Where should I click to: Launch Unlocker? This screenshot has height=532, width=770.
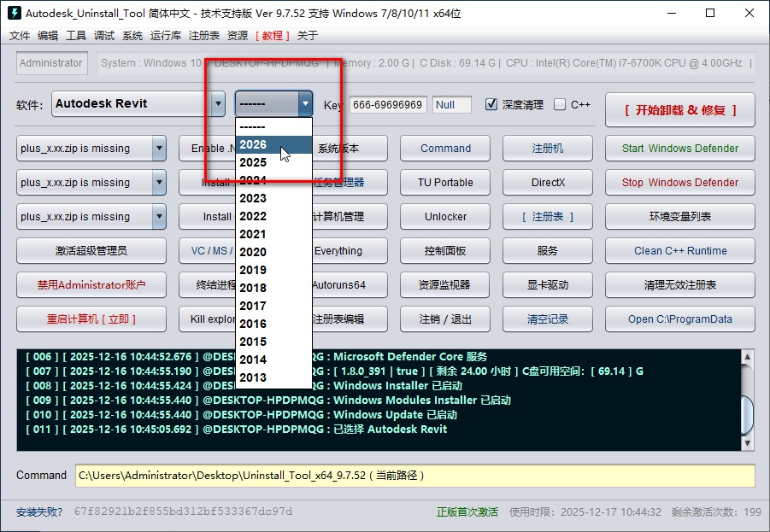445,216
